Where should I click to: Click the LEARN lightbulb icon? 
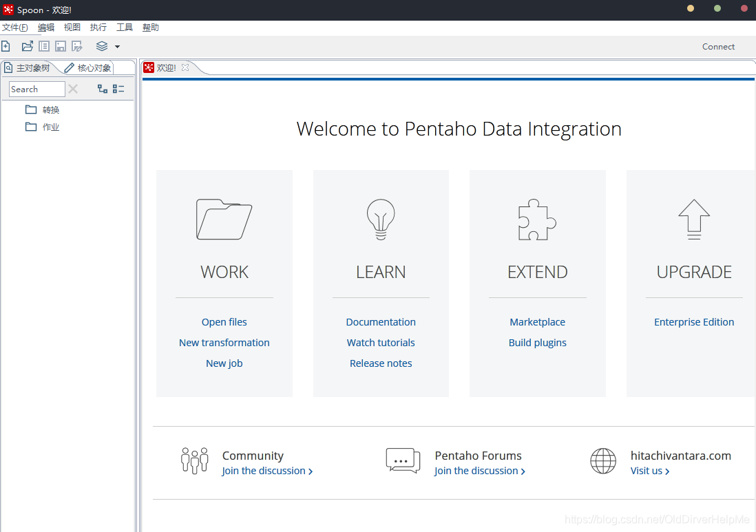[x=381, y=220]
